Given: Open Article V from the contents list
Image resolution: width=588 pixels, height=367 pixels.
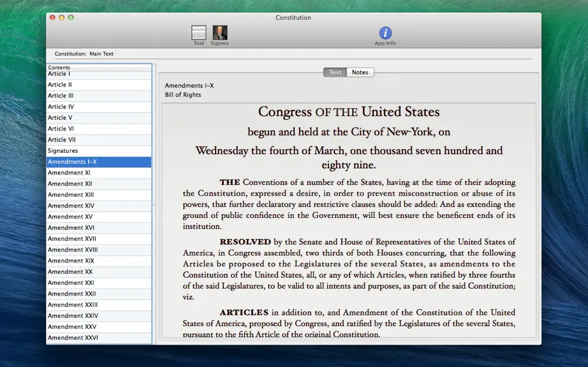Looking at the screenshot, I should (x=99, y=118).
